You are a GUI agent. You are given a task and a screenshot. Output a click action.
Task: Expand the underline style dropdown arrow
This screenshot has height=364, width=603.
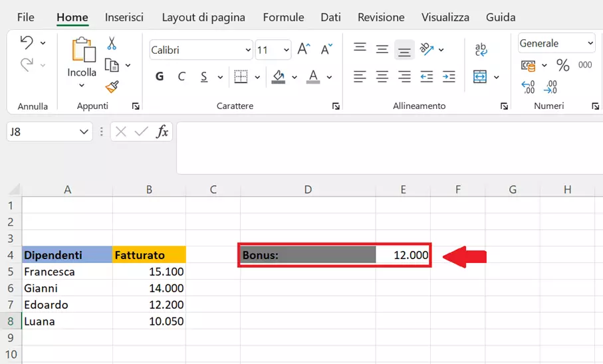click(x=220, y=77)
